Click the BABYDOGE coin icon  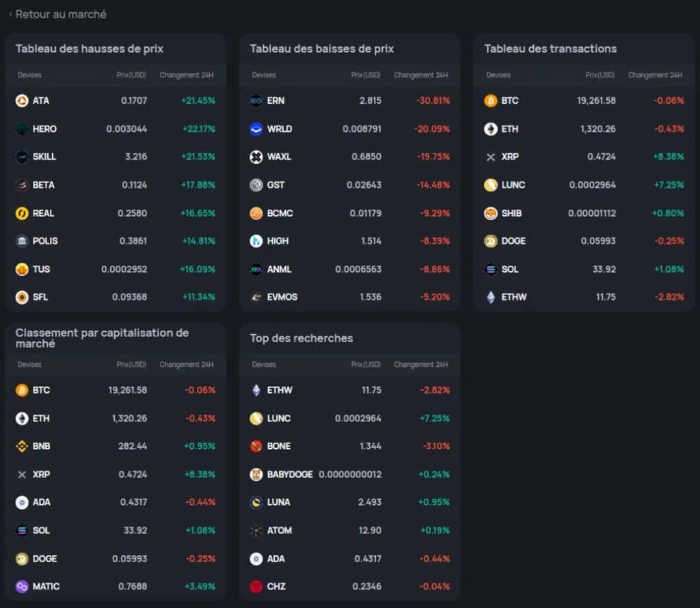pos(256,474)
